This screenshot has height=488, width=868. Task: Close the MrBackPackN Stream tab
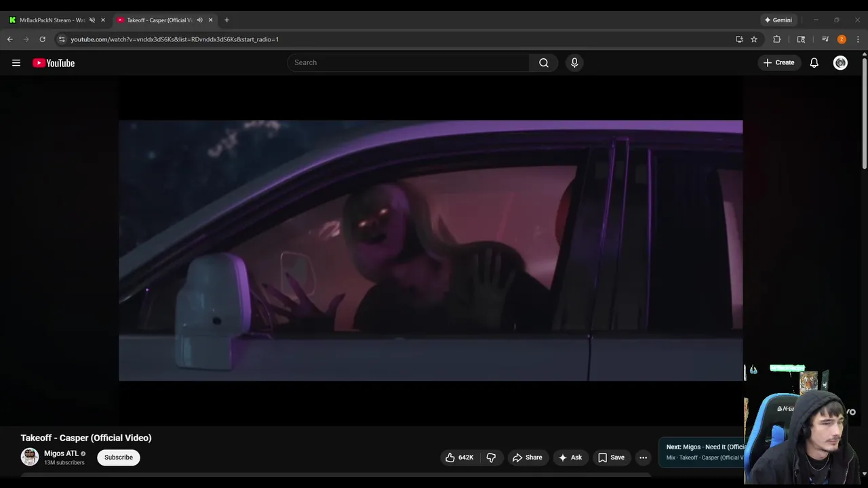tap(103, 20)
